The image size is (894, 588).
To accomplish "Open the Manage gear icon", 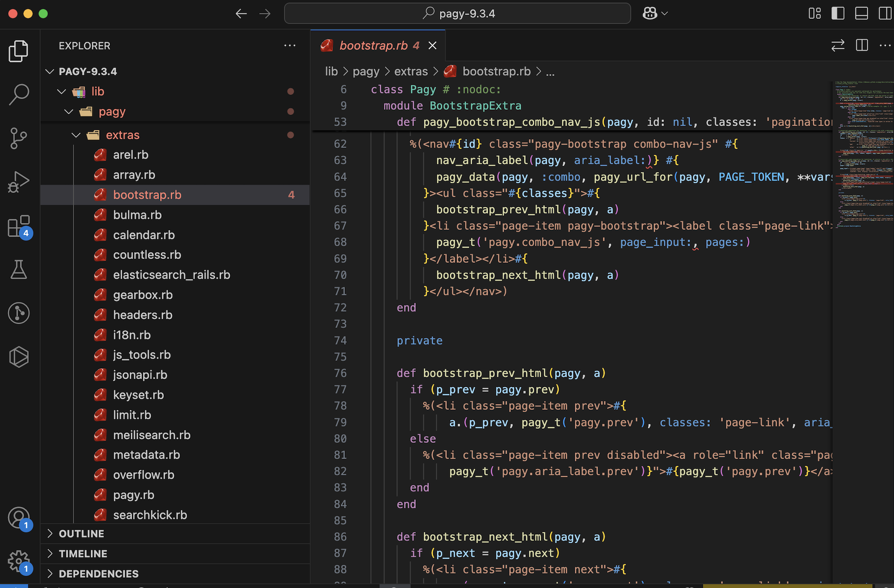I will [x=19, y=561].
